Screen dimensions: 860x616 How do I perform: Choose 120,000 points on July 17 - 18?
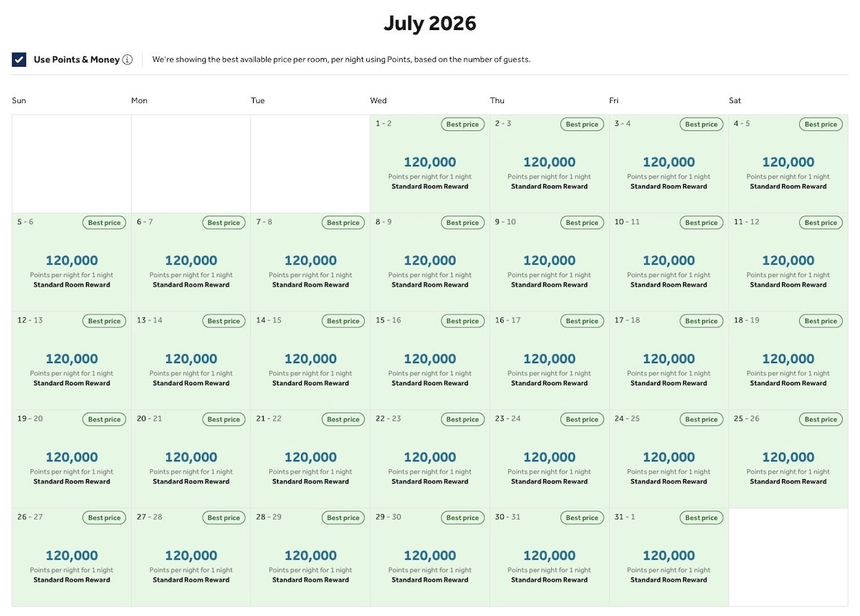point(669,359)
